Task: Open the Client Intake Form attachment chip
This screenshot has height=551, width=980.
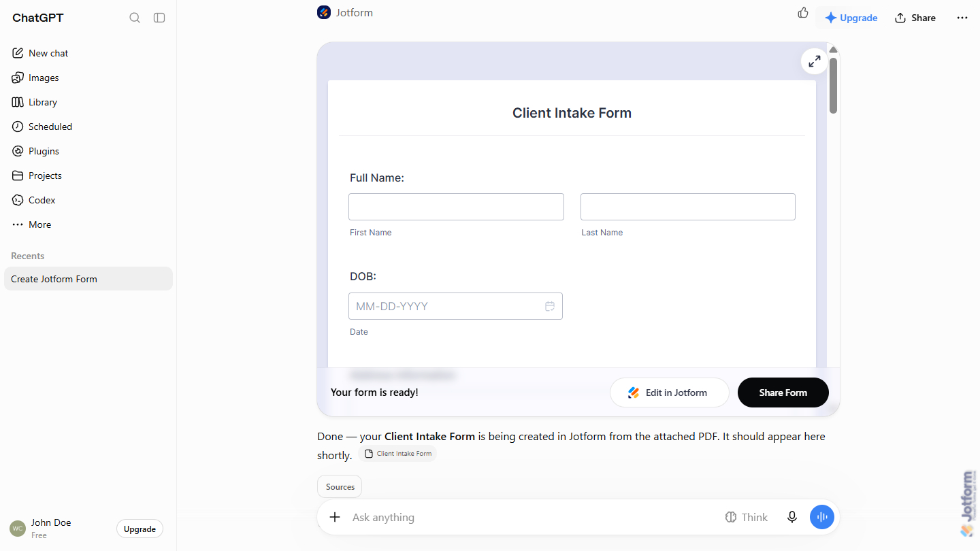Action: pos(397,454)
